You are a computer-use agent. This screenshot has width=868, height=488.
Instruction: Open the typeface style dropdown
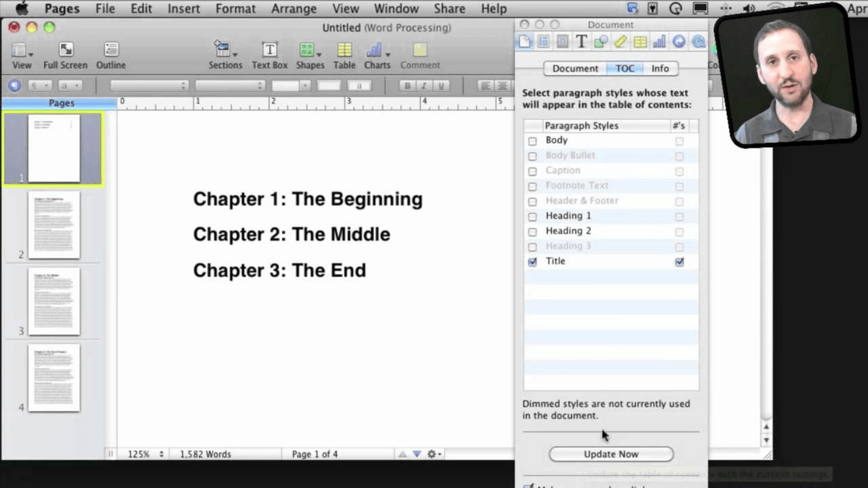tap(231, 85)
